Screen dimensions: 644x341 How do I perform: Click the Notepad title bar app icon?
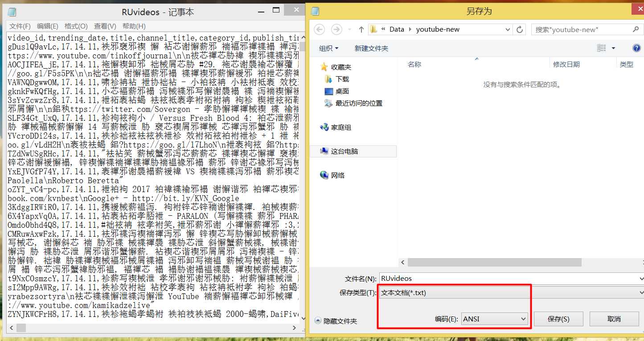[12, 12]
